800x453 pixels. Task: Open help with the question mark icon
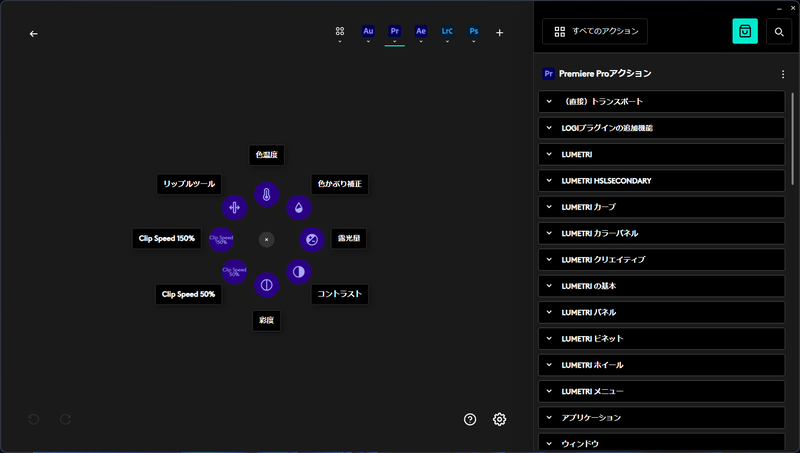click(470, 419)
